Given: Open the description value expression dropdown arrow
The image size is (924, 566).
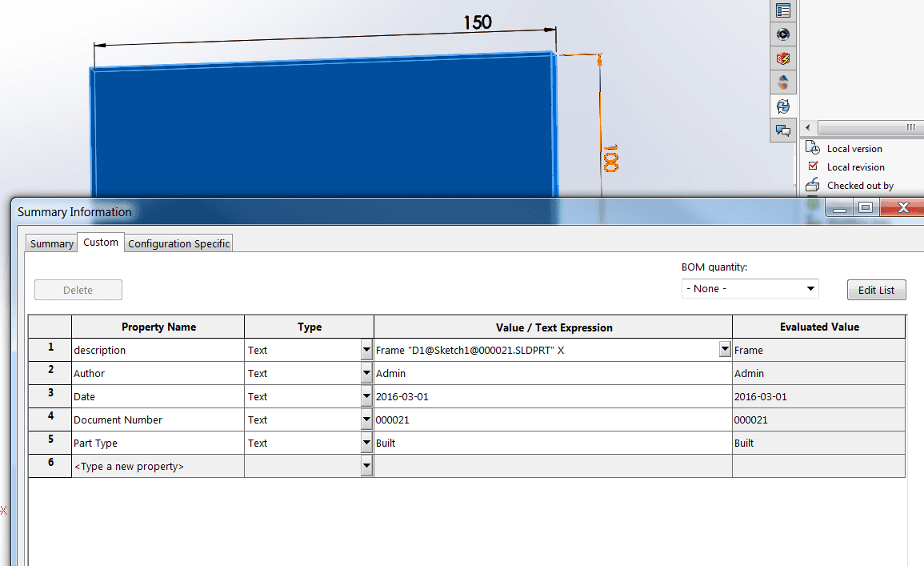Looking at the screenshot, I should (x=725, y=350).
